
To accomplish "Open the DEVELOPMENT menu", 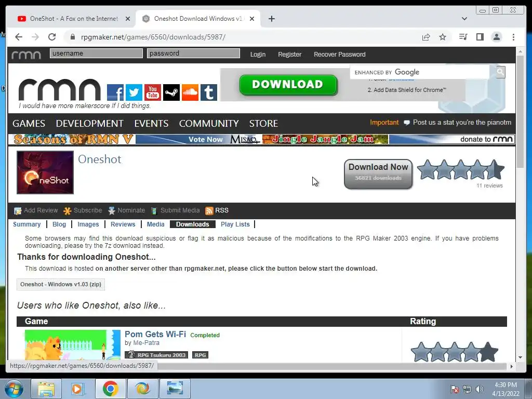I will 89,123.
